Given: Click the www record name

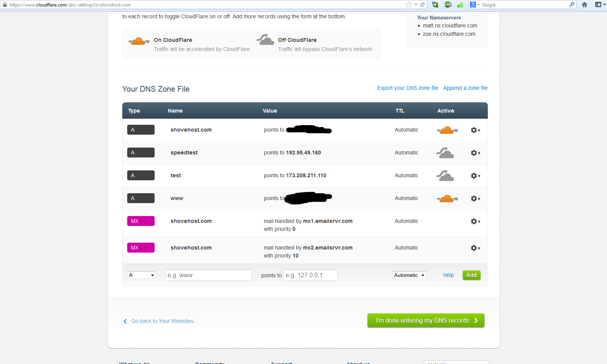Looking at the screenshot, I should click(177, 199).
